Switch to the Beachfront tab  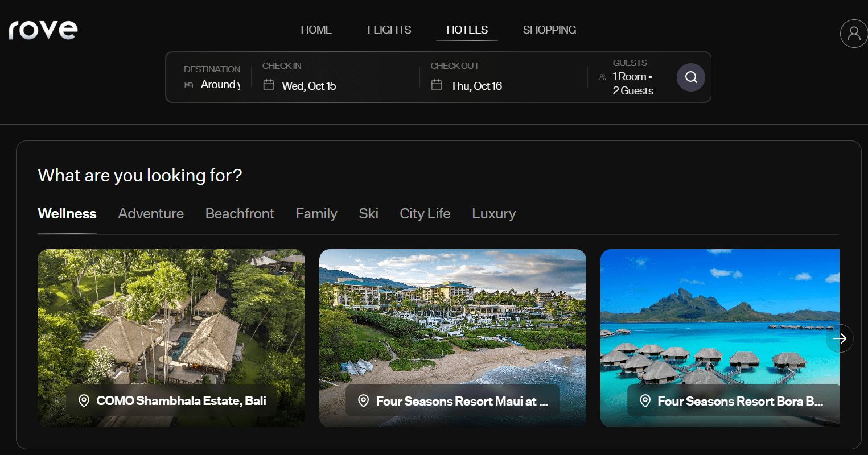[x=240, y=214]
